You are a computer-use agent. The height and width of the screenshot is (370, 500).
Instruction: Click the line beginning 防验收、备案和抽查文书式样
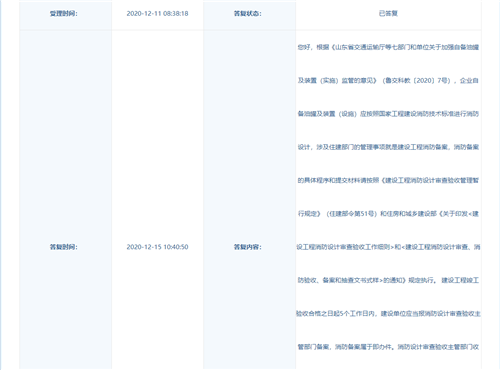click(388, 280)
